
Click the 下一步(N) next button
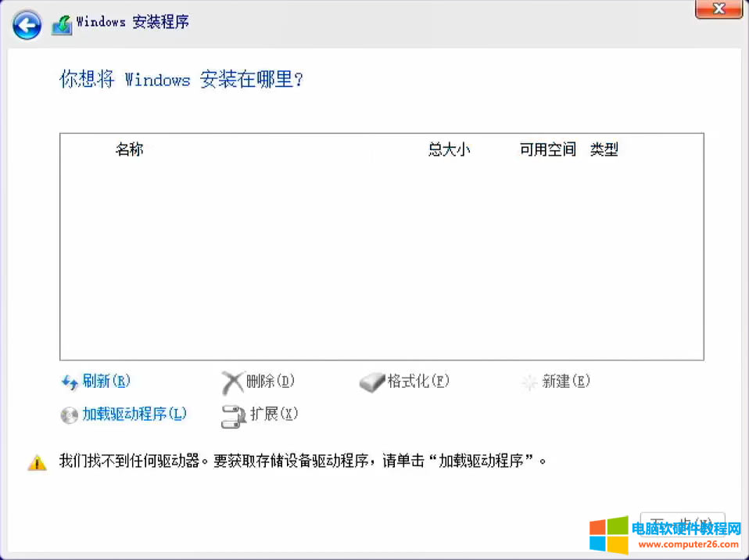(x=682, y=524)
